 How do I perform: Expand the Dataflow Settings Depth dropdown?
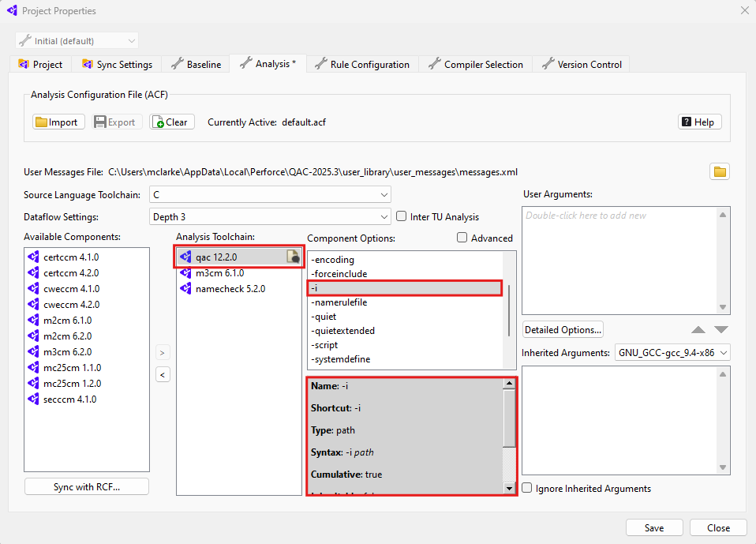click(270, 216)
